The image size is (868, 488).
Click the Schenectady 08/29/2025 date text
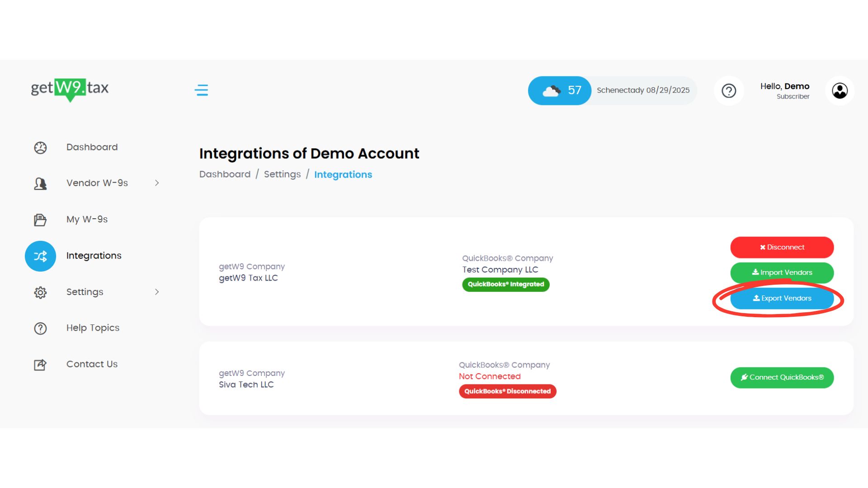click(x=643, y=90)
